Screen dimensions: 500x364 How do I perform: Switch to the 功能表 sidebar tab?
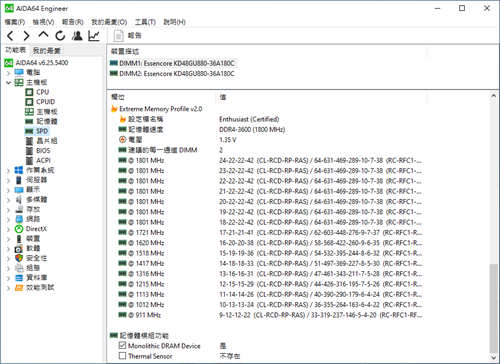[x=15, y=50]
